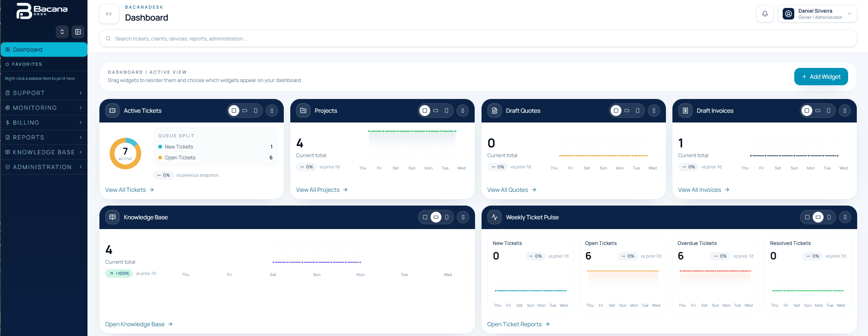Click the Open Tickets pulse card
The width and height of the screenshot is (868, 336).
(623, 273)
